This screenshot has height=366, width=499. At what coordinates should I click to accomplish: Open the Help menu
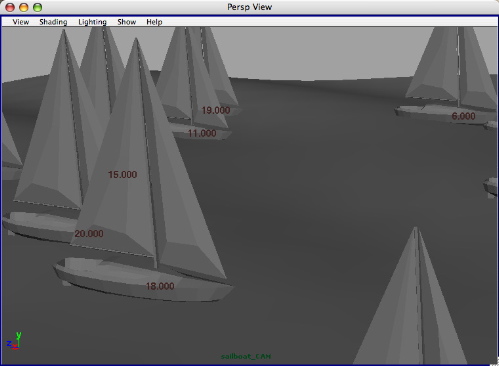[154, 22]
